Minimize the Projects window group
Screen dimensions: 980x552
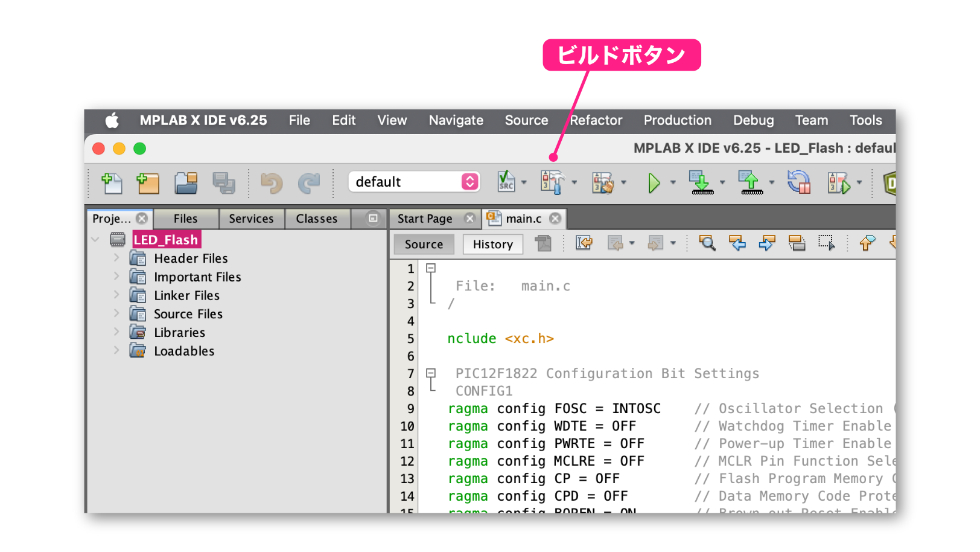tap(373, 218)
